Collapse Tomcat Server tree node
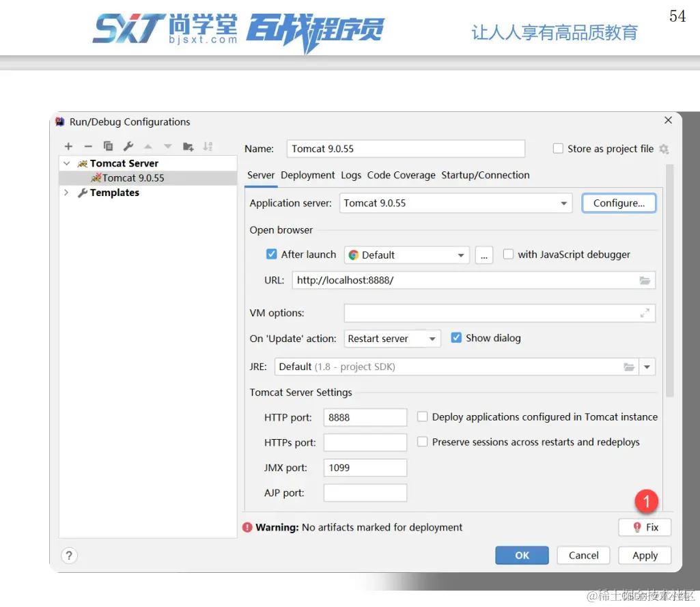Image resolution: width=700 pixels, height=607 pixels. [x=66, y=163]
